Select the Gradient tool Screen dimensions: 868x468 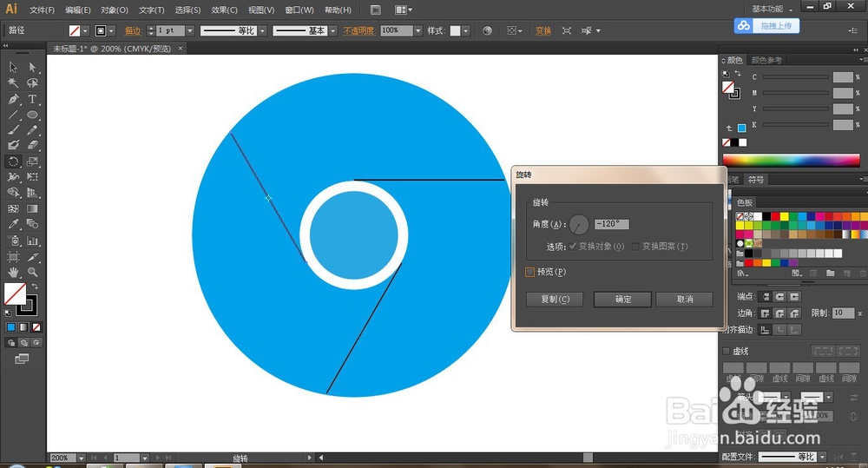[33, 208]
